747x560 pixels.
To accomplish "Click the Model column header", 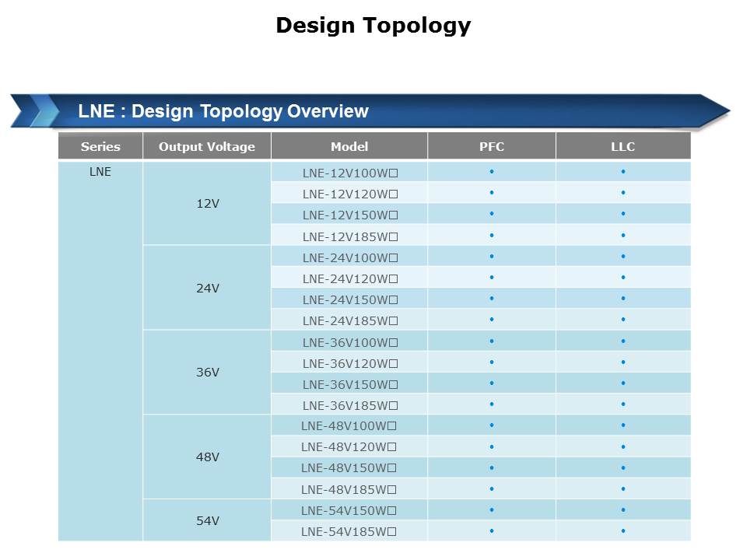I will (x=349, y=146).
